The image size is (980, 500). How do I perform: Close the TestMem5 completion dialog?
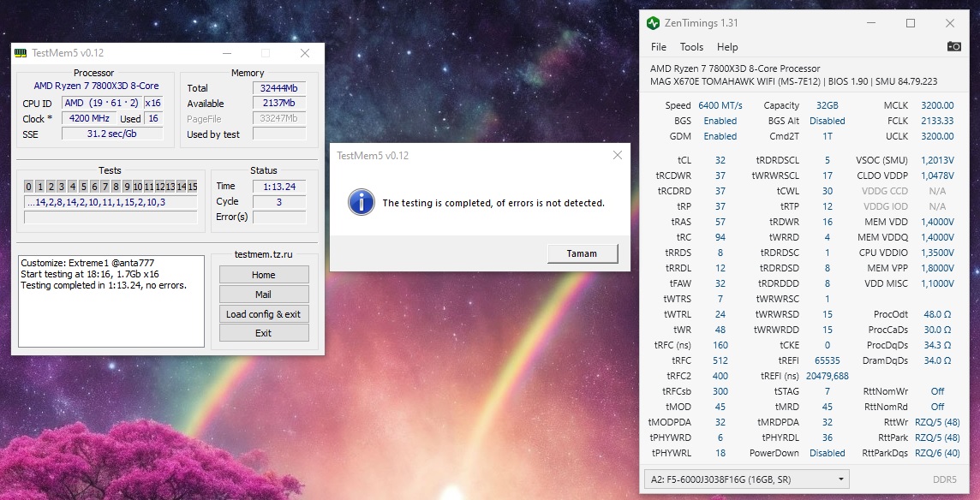click(x=618, y=155)
